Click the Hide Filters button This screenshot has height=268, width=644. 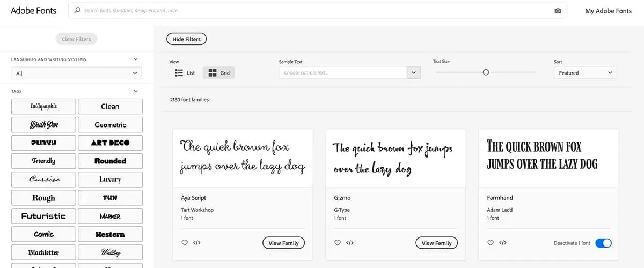coord(186,39)
